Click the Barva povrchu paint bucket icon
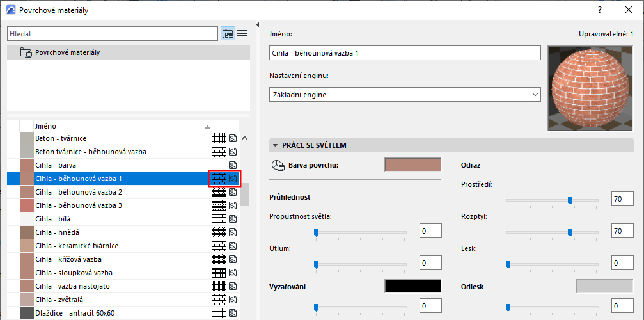This screenshot has width=644, height=320. point(278,165)
